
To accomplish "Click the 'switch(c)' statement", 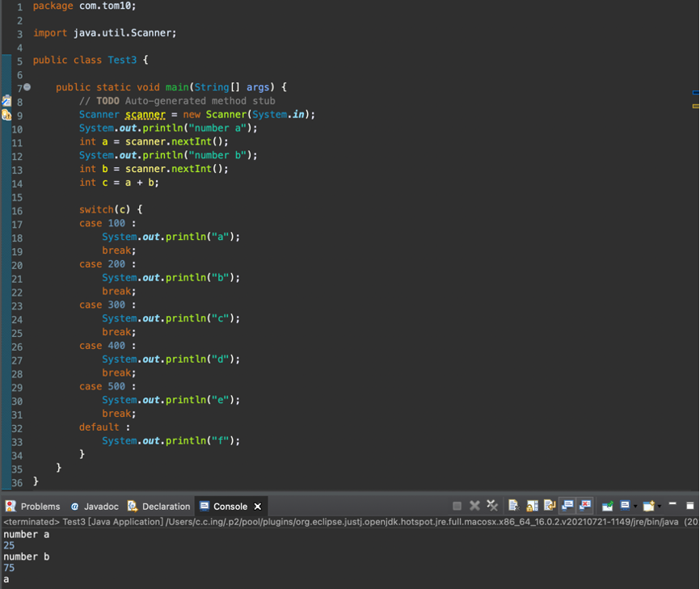I will coord(104,209).
